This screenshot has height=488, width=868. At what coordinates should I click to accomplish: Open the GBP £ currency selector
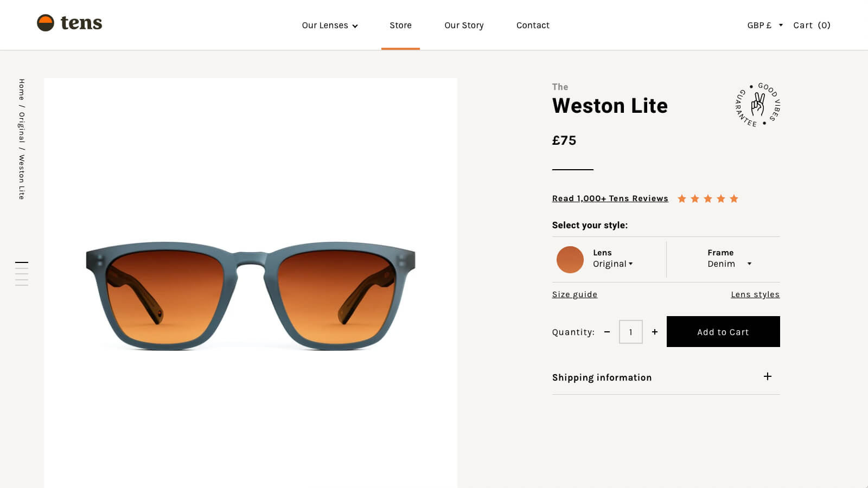pyautogui.click(x=764, y=25)
